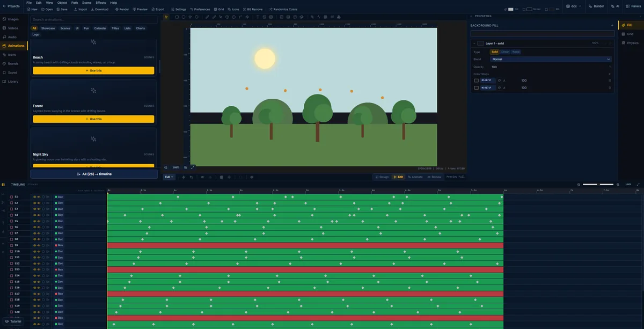Open the Effects menu
Image resolution: width=644 pixels, height=329 pixels.
click(101, 3)
